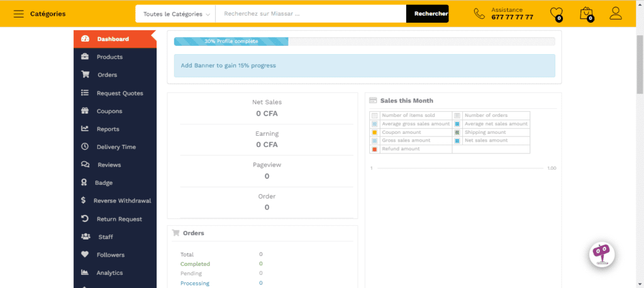Go to Reverse Withdrawal in sidebar

coord(122,201)
